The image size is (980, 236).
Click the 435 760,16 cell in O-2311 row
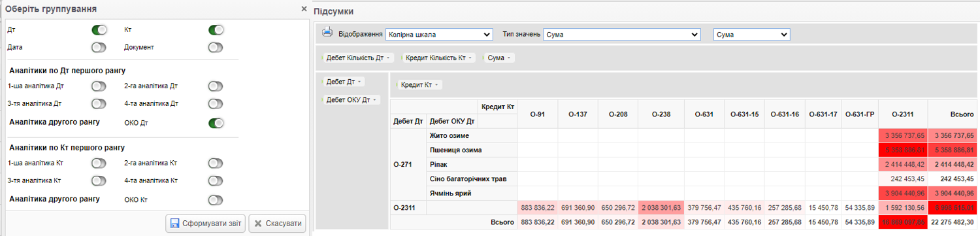[744, 207]
